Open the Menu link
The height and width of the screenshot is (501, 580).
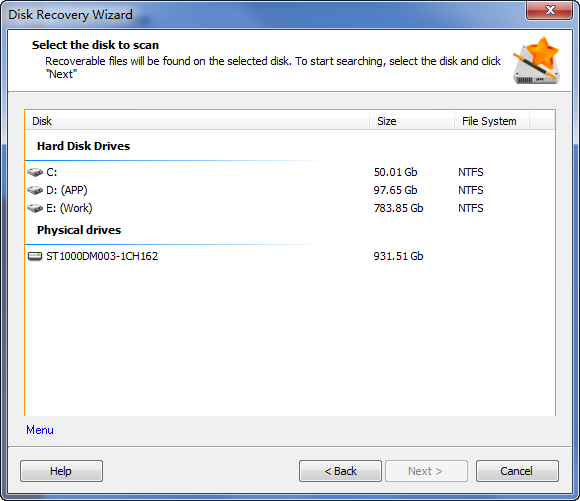(40, 430)
